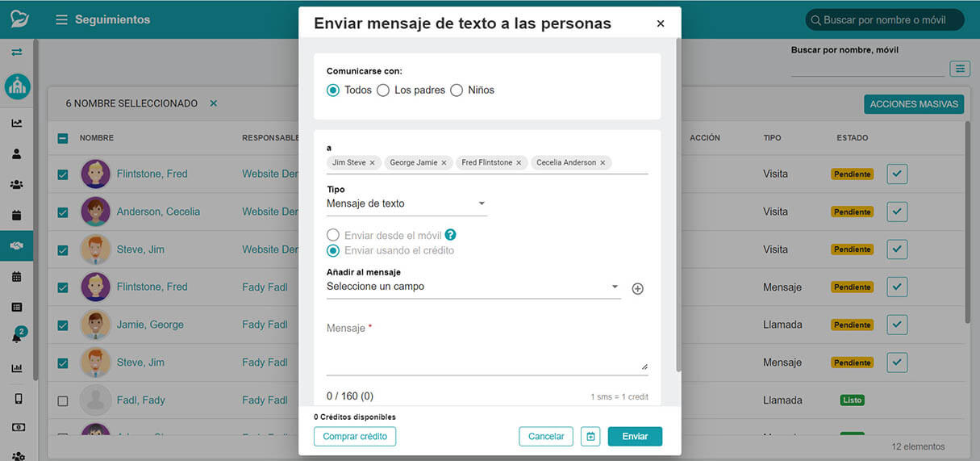The height and width of the screenshot is (461, 980).
Task: Open the single person sidebar icon
Action: click(x=17, y=153)
